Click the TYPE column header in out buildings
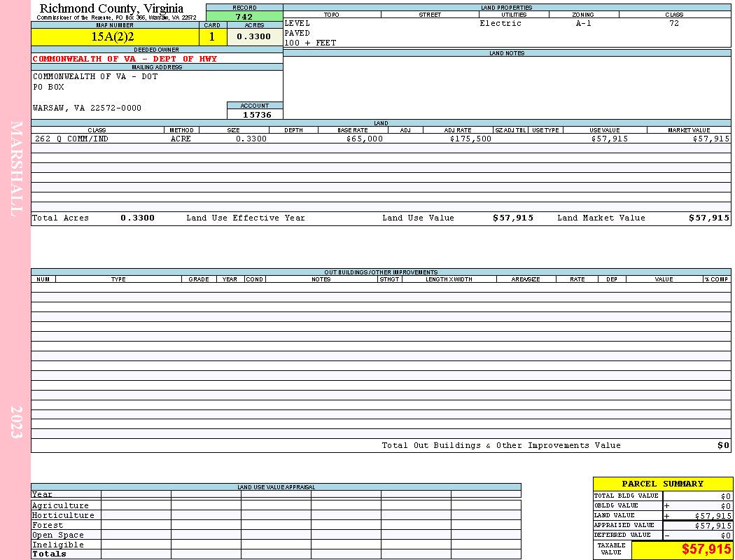735x560 pixels. [118, 279]
